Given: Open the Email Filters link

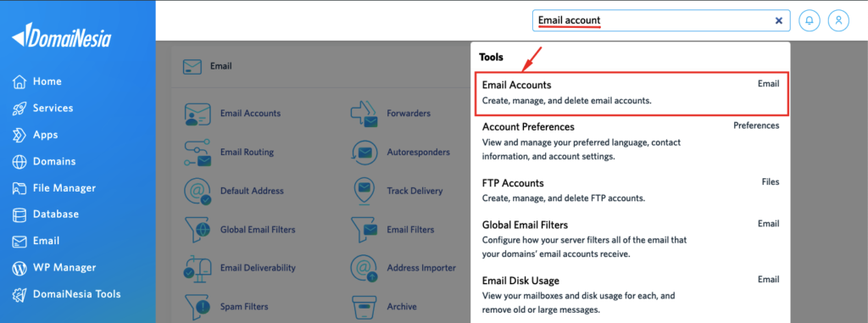Looking at the screenshot, I should [x=410, y=230].
